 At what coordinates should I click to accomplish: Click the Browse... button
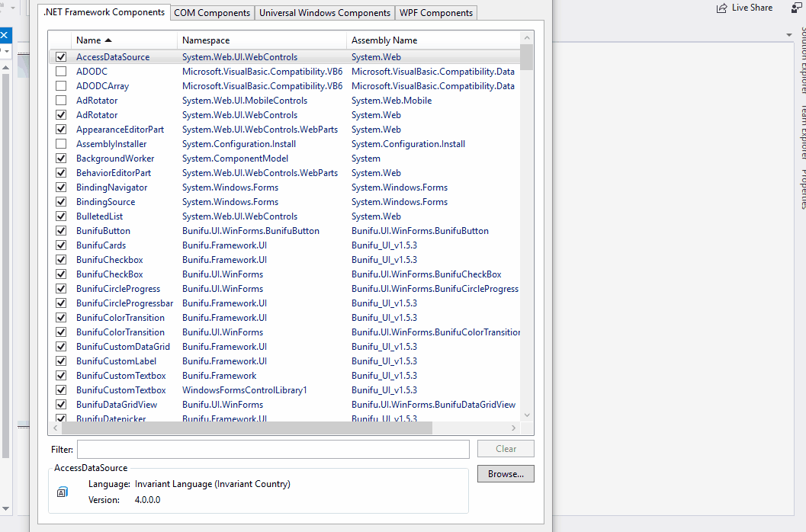[x=506, y=474]
